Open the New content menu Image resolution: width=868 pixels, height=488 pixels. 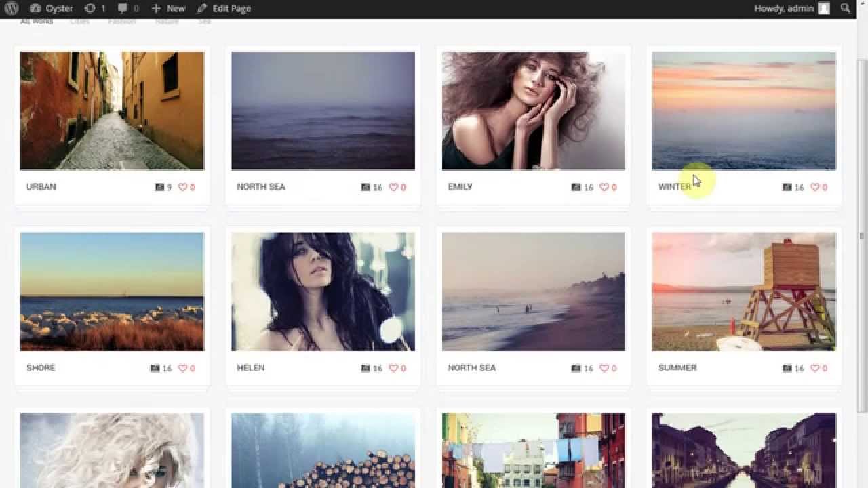point(168,8)
